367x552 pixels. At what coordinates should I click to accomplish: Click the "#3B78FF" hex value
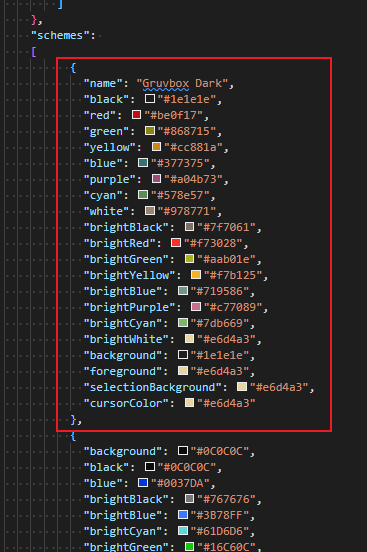(220, 515)
